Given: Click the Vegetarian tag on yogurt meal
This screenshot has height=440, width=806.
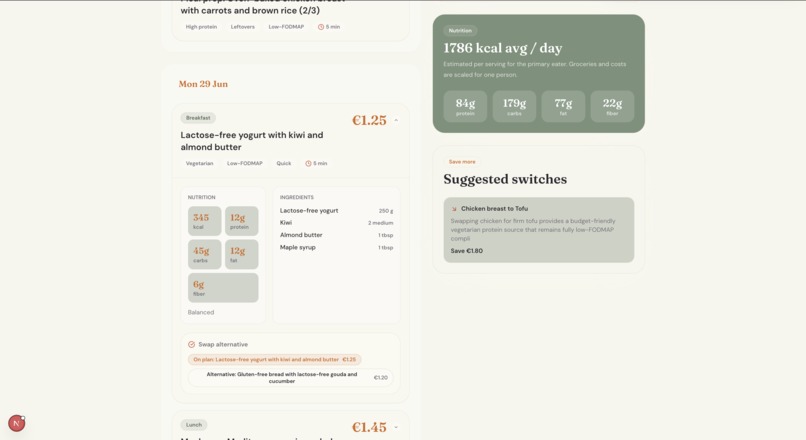Looking at the screenshot, I should [199, 163].
